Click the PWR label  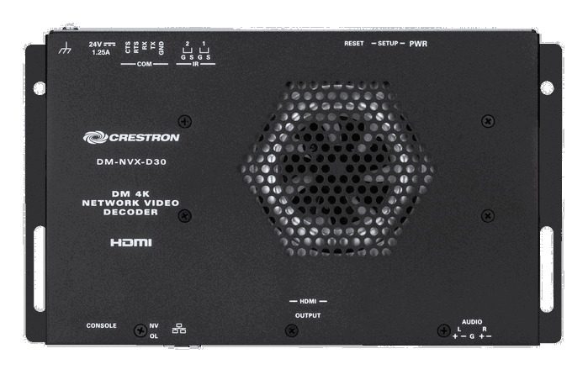(x=418, y=44)
